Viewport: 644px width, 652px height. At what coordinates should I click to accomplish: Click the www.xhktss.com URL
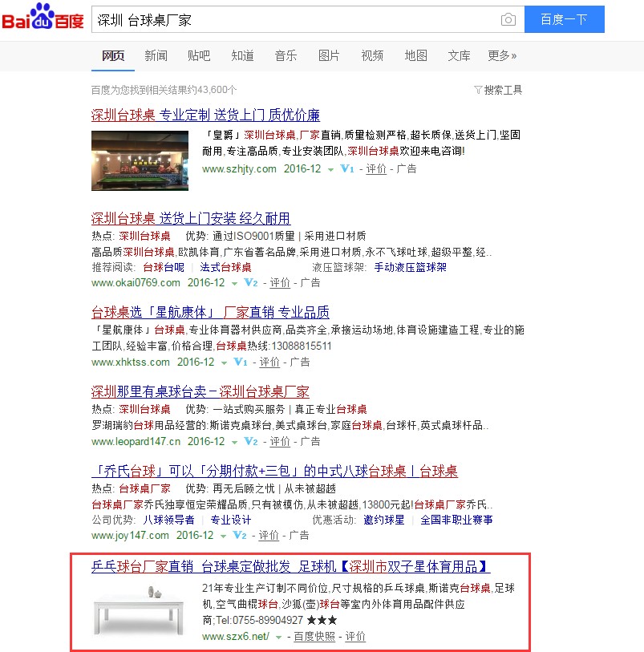tap(131, 362)
